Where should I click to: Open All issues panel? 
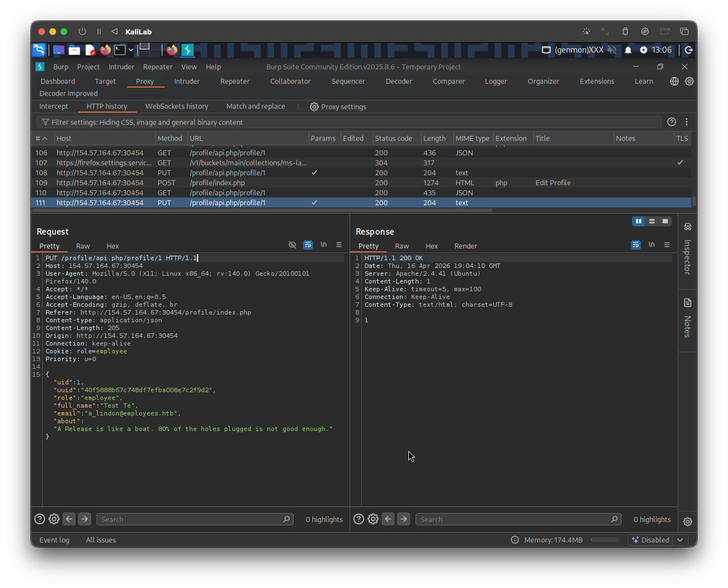coord(101,540)
